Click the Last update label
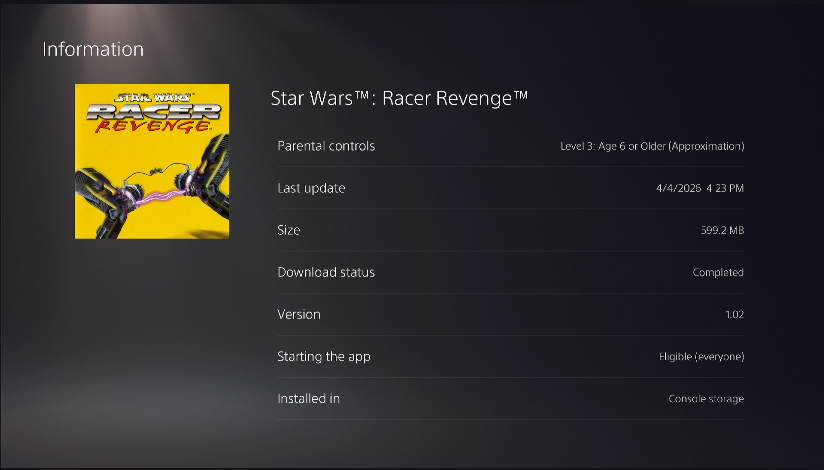824x470 pixels. 311,188
